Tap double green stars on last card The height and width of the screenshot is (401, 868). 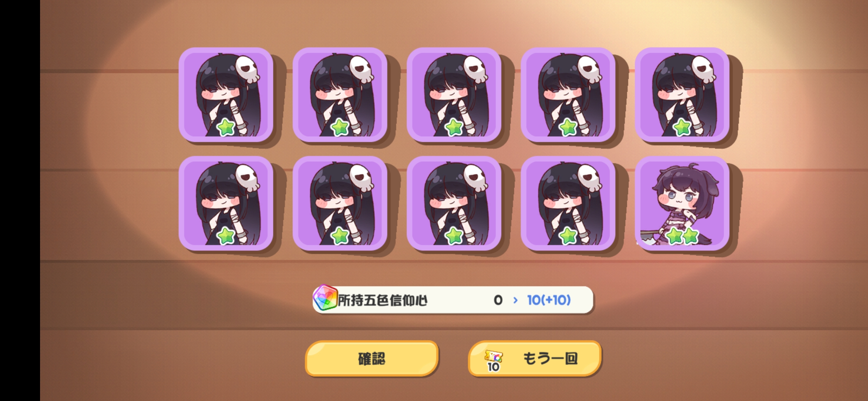pyautogui.click(x=682, y=236)
